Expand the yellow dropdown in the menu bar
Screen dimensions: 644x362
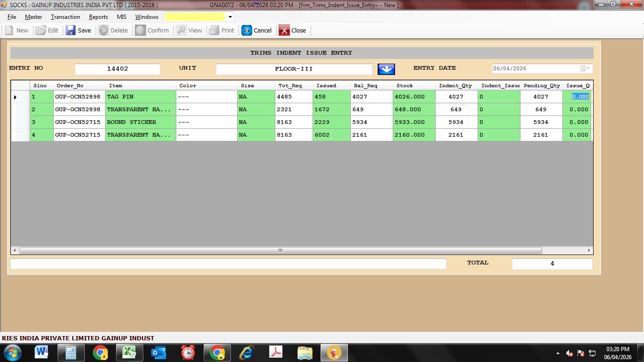pyautogui.click(x=230, y=17)
